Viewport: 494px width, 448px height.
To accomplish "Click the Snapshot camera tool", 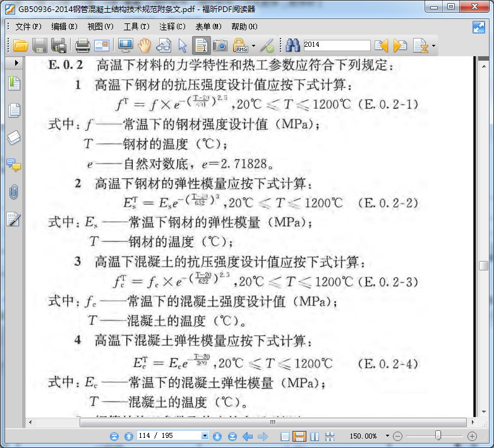I will (x=220, y=45).
